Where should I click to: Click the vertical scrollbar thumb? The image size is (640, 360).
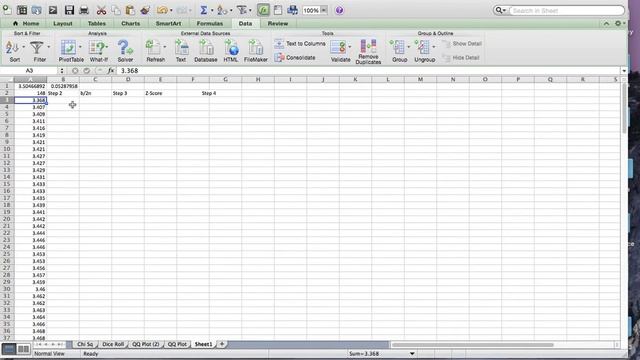point(624,109)
